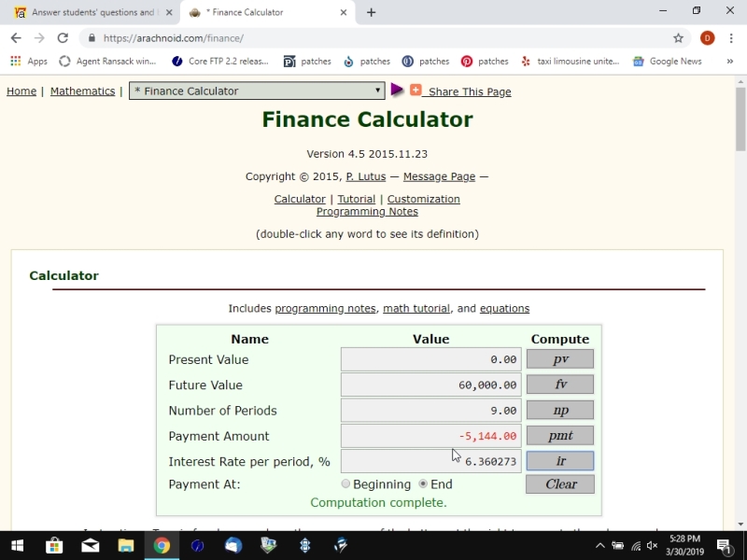
Task: Open the Chrome profile avatar
Action: point(707,38)
